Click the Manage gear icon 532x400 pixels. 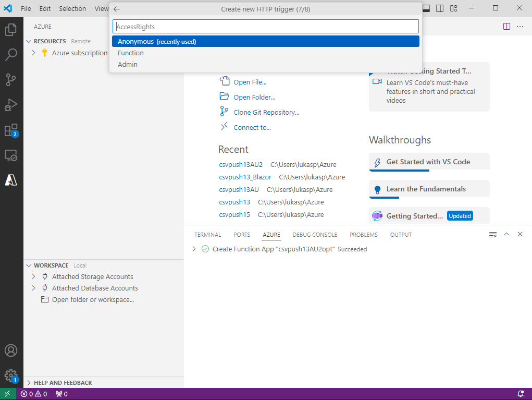coord(11,375)
